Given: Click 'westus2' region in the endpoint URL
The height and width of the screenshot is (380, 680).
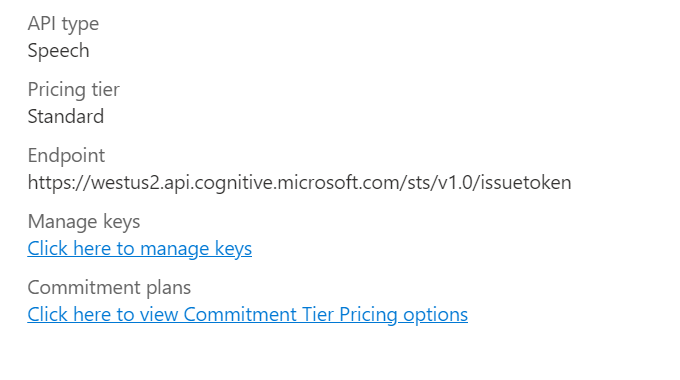Looking at the screenshot, I should click(126, 183).
